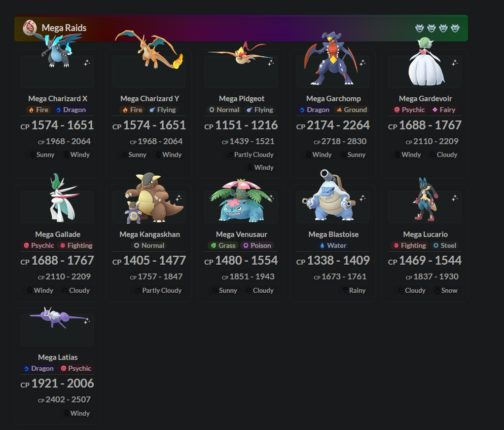Open the Mega Kangaskhan name link
The height and width of the screenshot is (430, 504).
pos(150,235)
